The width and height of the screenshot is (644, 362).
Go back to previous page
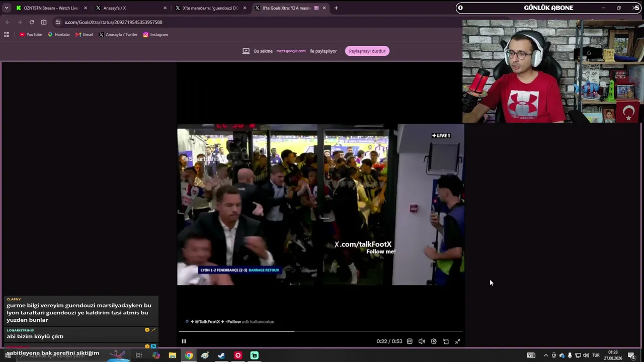coord(8,22)
